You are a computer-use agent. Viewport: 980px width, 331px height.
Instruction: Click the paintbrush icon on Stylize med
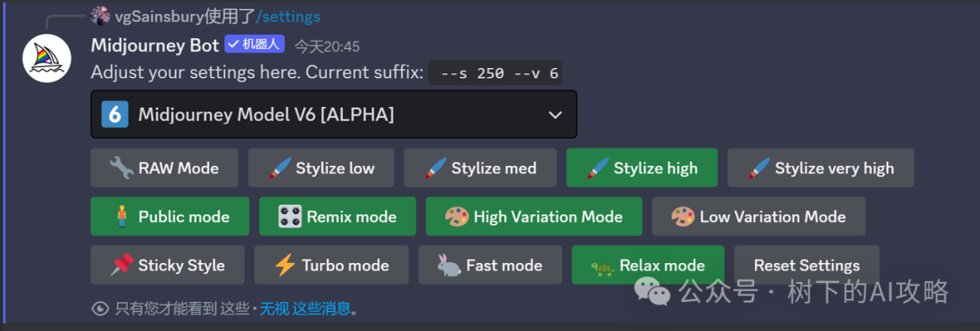[436, 168]
